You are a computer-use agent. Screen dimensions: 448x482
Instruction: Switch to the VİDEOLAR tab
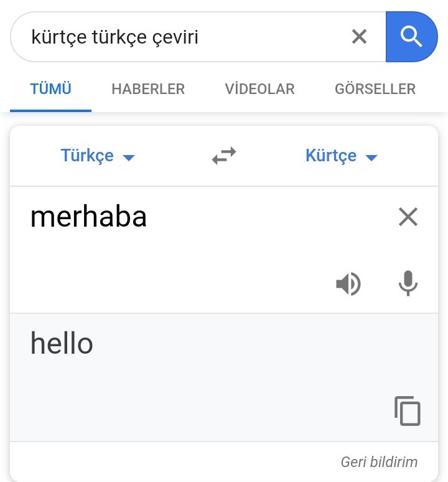pos(259,89)
